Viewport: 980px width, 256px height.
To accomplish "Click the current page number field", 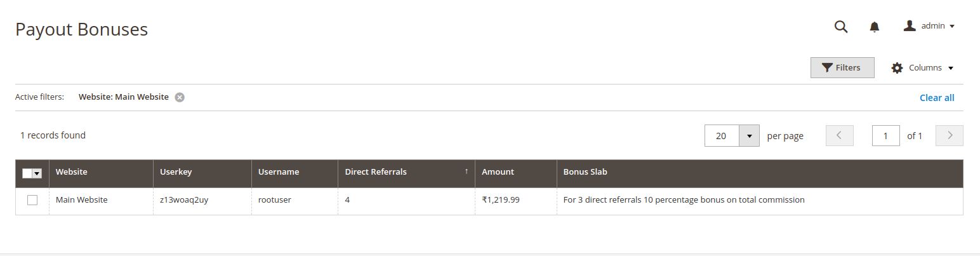I will pyautogui.click(x=885, y=136).
